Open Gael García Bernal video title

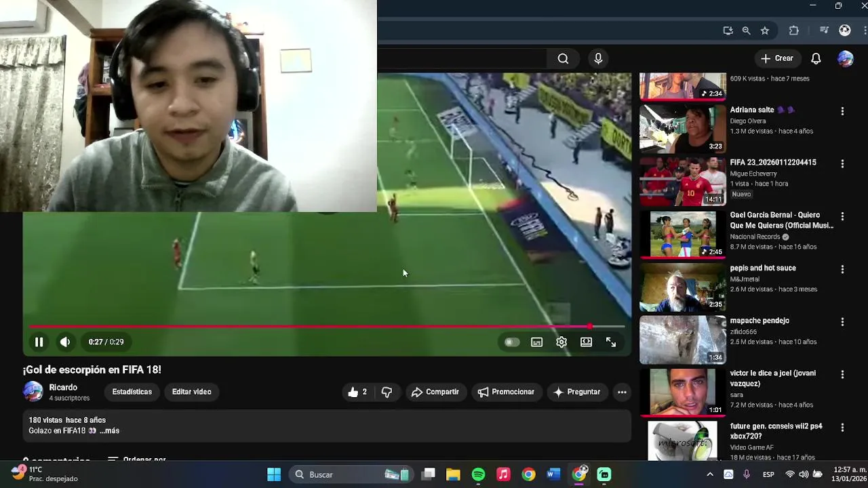pos(782,220)
